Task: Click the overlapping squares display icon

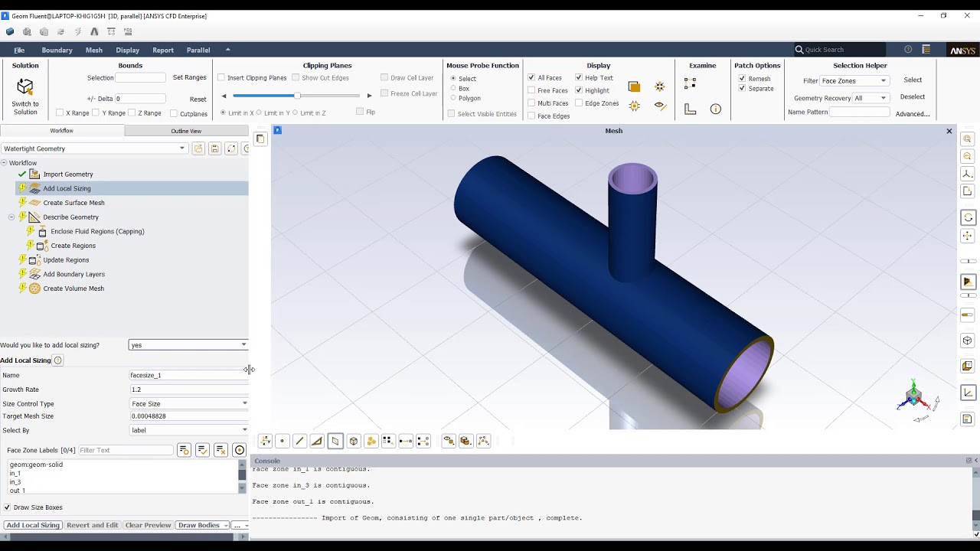Action: (x=634, y=86)
